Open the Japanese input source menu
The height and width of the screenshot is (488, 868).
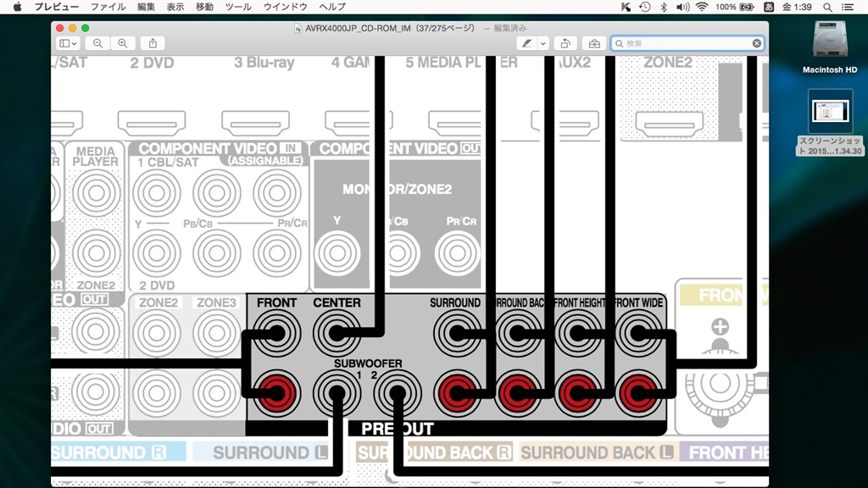769,7
